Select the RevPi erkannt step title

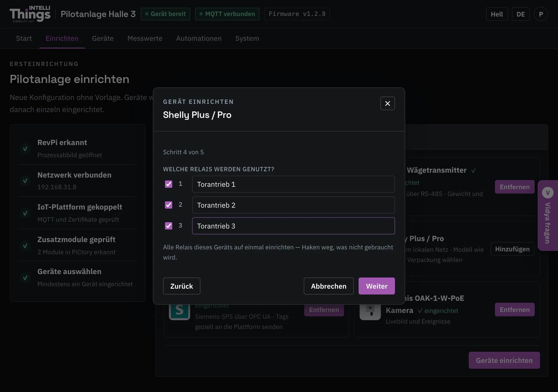pyautogui.click(x=62, y=142)
